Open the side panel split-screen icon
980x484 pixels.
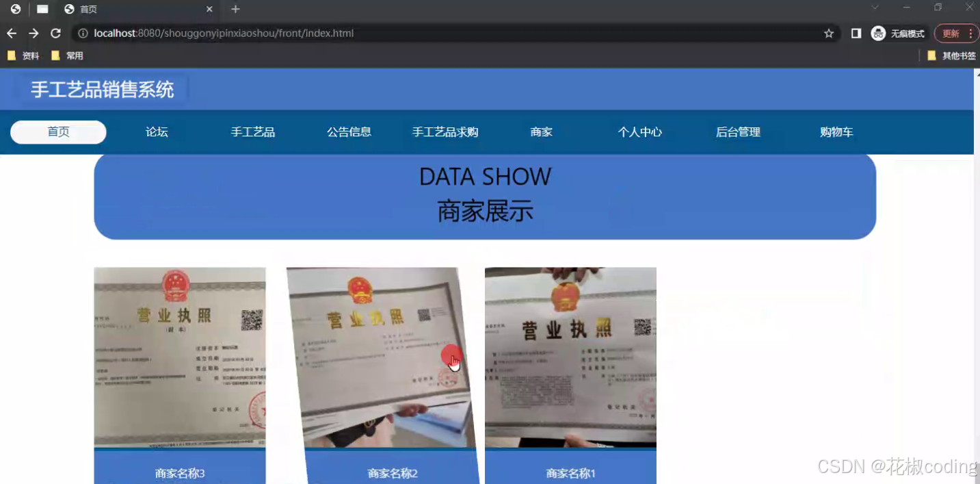pyautogui.click(x=856, y=33)
